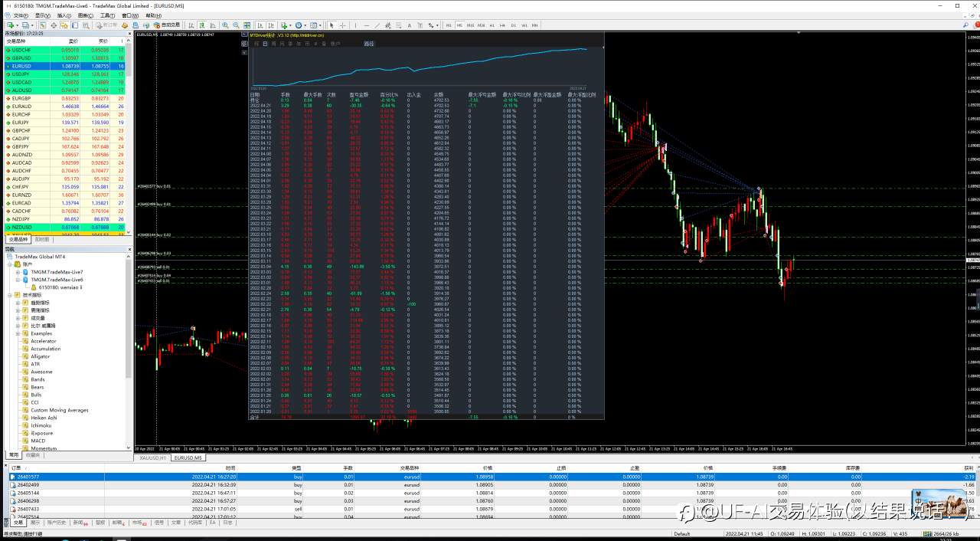Viewport: 980px width, 541px height.
Task: Click the 路径 button in statistics panel
Action: (x=369, y=44)
